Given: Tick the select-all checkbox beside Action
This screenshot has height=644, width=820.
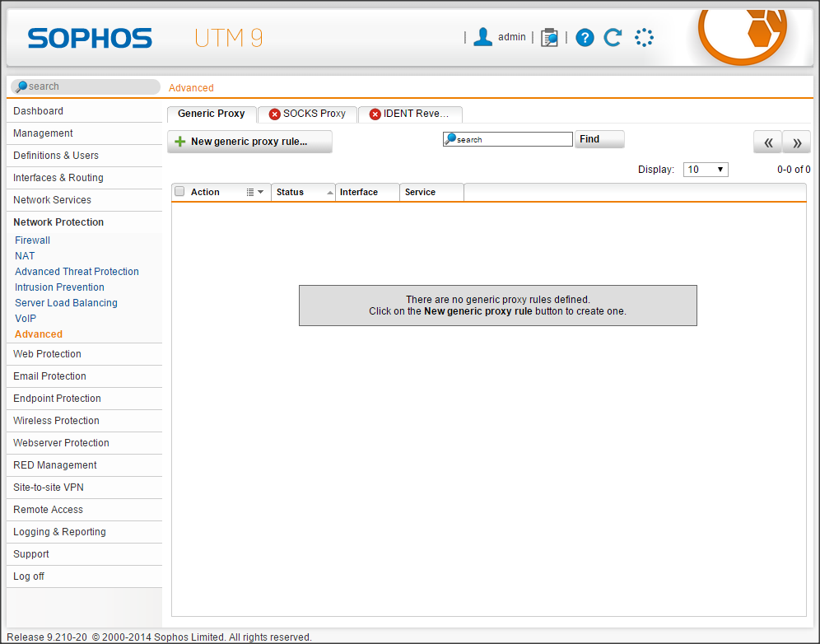Looking at the screenshot, I should click(x=179, y=192).
